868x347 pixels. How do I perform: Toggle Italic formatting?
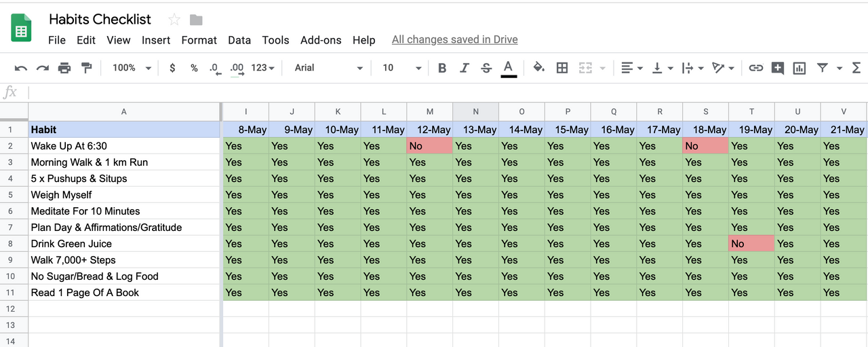click(465, 68)
